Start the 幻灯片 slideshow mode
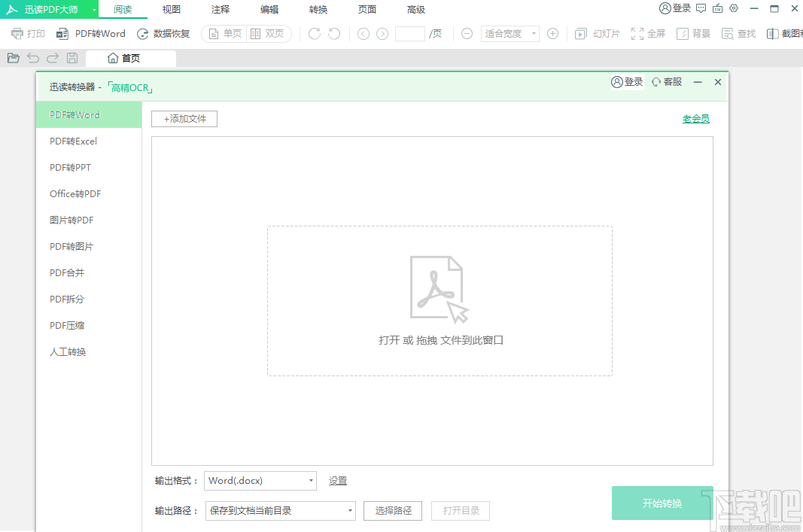 [596, 33]
